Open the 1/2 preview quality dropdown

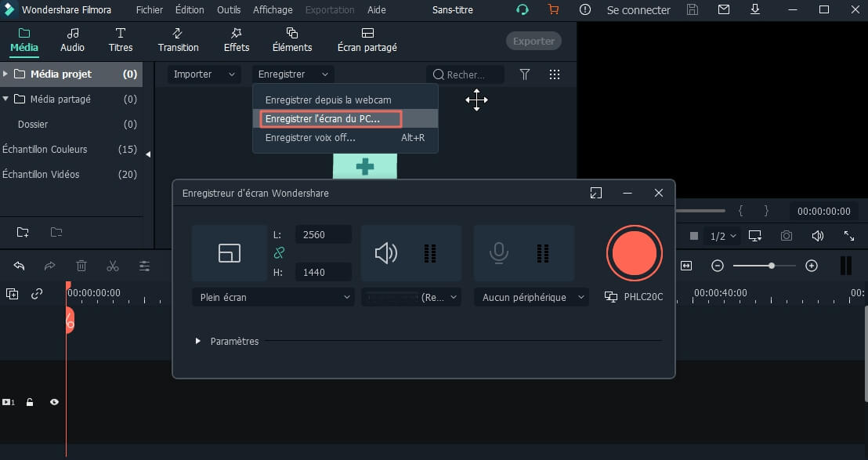point(724,236)
